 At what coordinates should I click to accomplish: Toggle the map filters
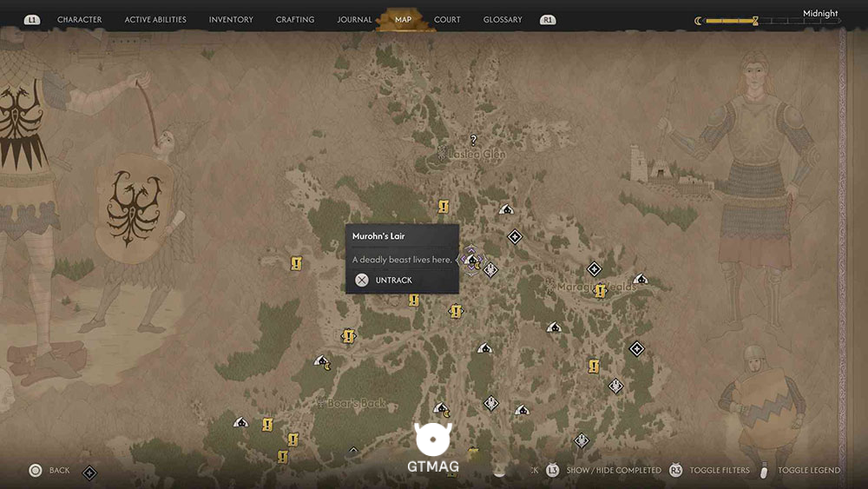[719, 470]
